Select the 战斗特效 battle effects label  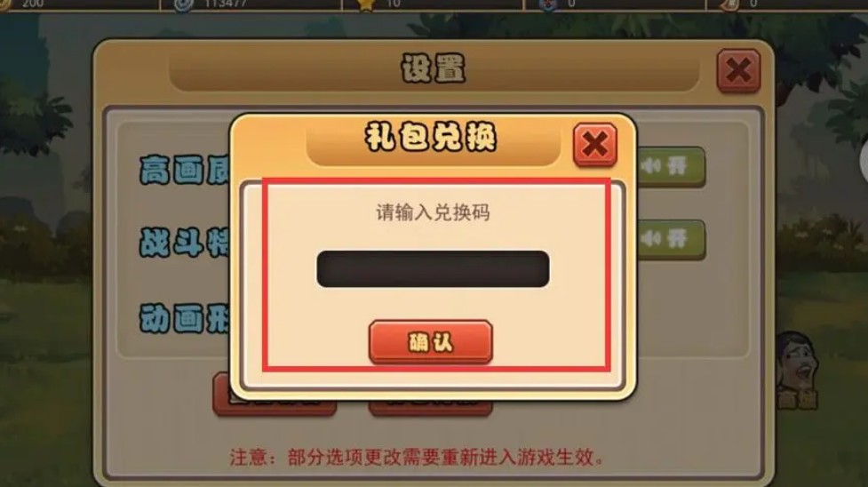[x=184, y=243]
